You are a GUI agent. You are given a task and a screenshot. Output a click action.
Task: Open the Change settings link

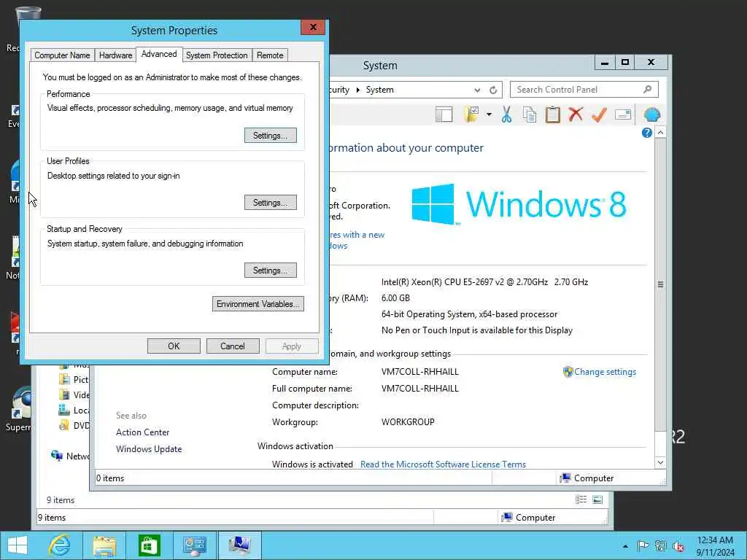pos(605,372)
